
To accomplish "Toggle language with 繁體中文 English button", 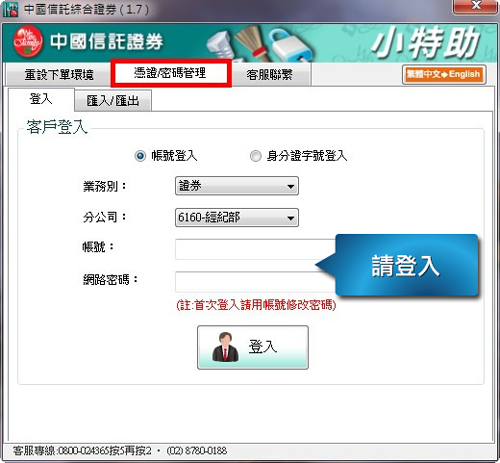I will click(444, 74).
